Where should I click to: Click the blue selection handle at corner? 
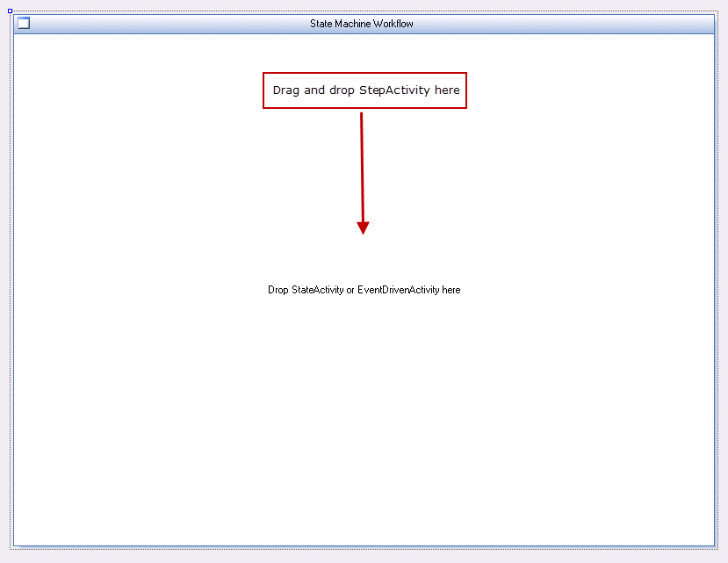pyautogui.click(x=11, y=11)
